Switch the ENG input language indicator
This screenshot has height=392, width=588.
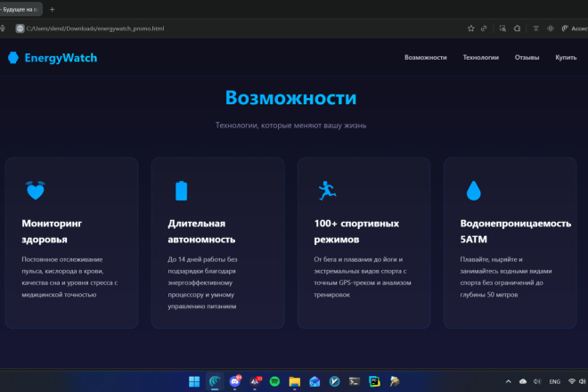click(x=555, y=381)
